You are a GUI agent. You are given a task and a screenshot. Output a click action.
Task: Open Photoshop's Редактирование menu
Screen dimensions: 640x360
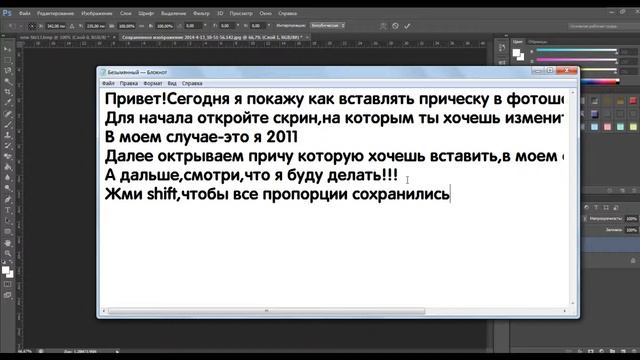click(x=56, y=13)
